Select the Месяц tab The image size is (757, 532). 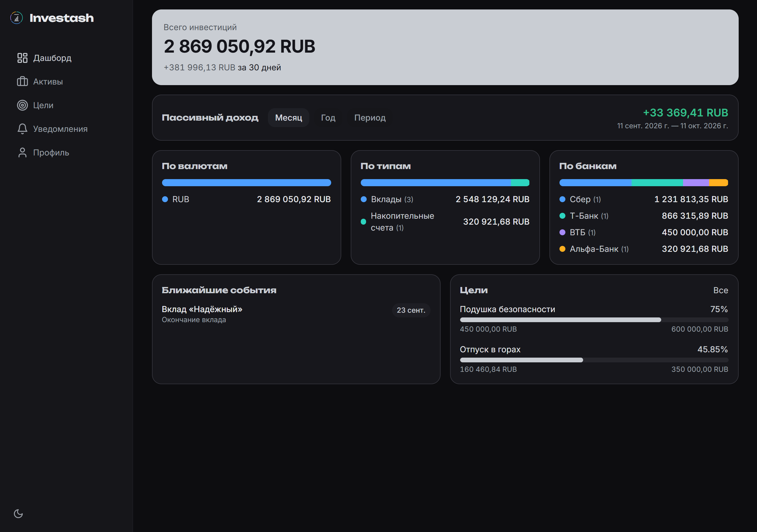click(x=289, y=118)
